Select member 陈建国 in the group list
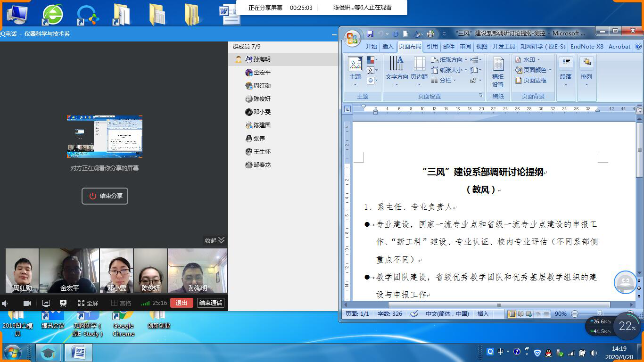 (261, 125)
